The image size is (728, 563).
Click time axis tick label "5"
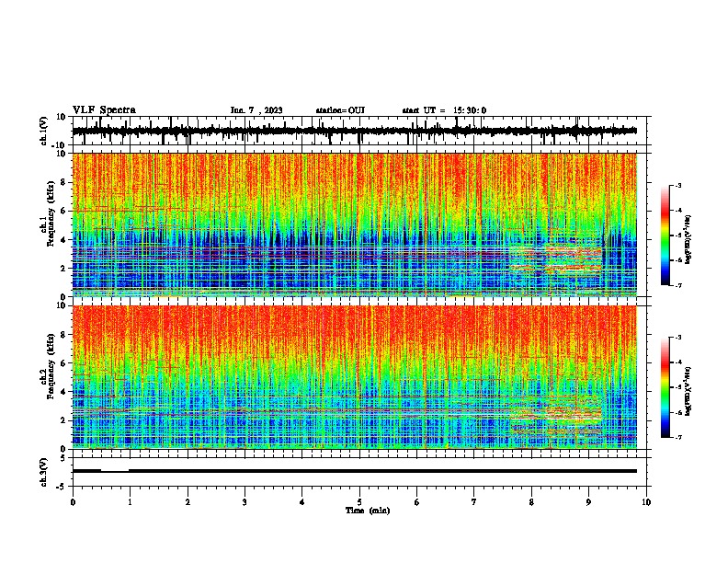(359, 502)
